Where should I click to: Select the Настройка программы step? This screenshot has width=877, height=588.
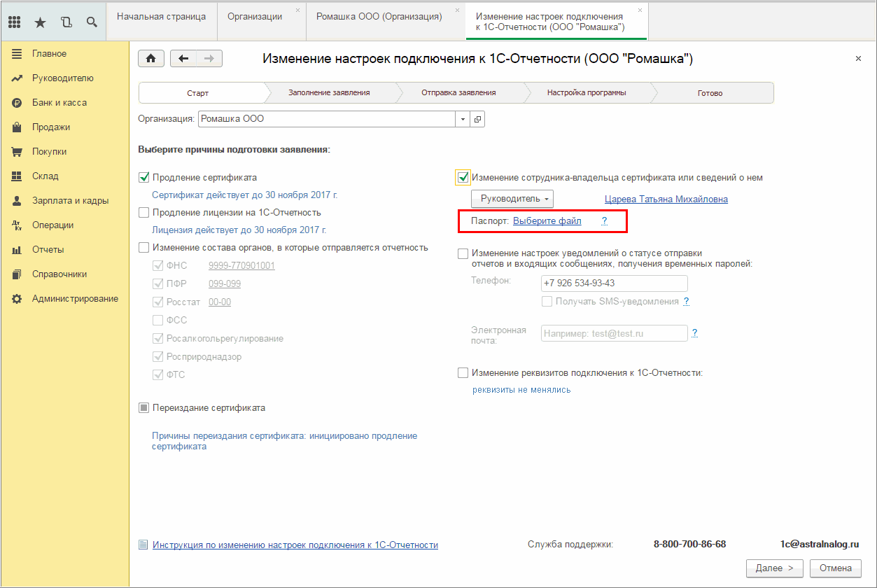pos(587,92)
